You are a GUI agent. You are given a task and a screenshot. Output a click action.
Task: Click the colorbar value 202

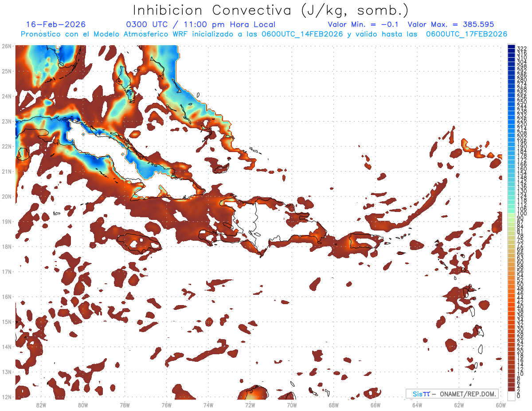522,137
